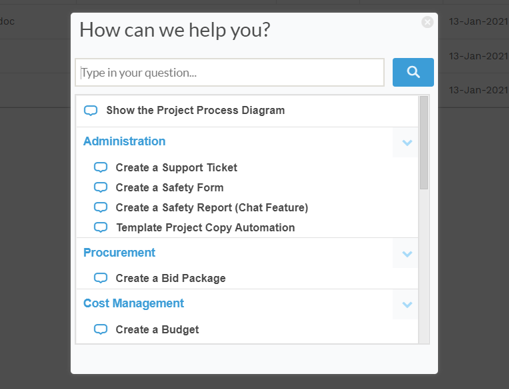509x389 pixels.
Task: Collapse the Cost Management section chevron
Action: pos(407,305)
